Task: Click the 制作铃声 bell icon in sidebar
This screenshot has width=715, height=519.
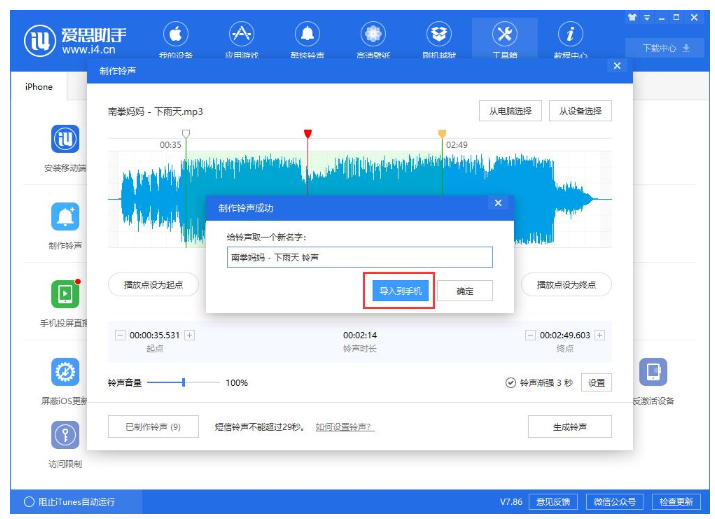Action: coord(65,216)
